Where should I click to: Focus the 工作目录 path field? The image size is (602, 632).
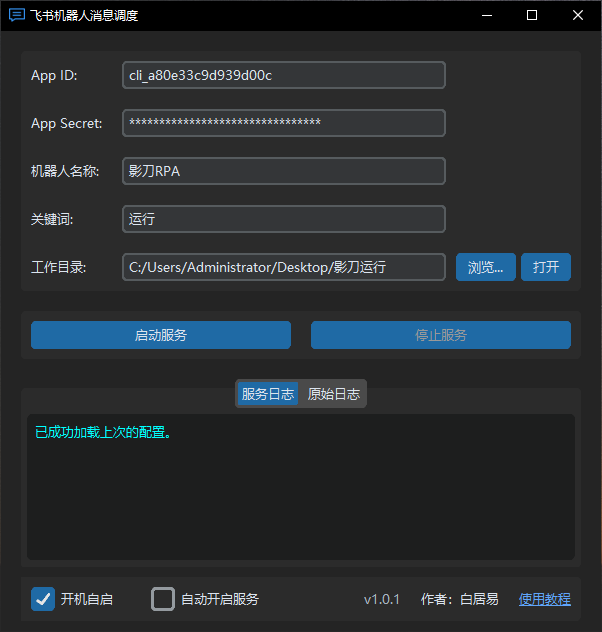pos(283,267)
